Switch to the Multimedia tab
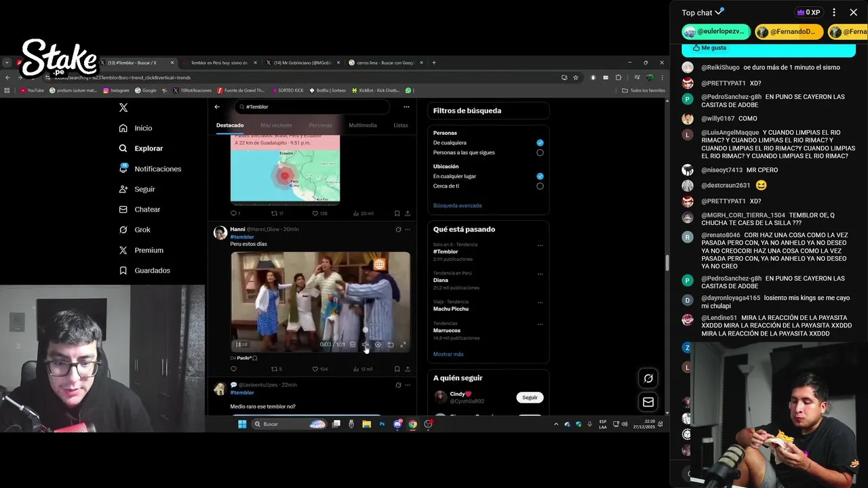The image size is (868, 488). point(363,125)
